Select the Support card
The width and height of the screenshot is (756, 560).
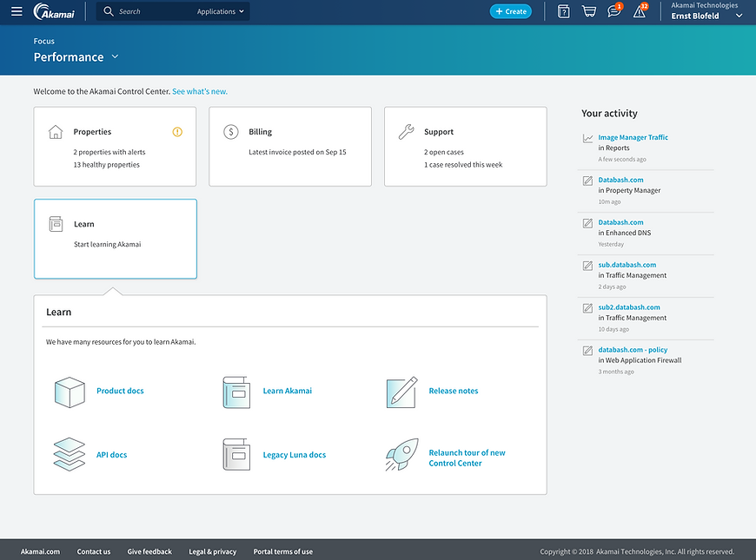(x=466, y=147)
